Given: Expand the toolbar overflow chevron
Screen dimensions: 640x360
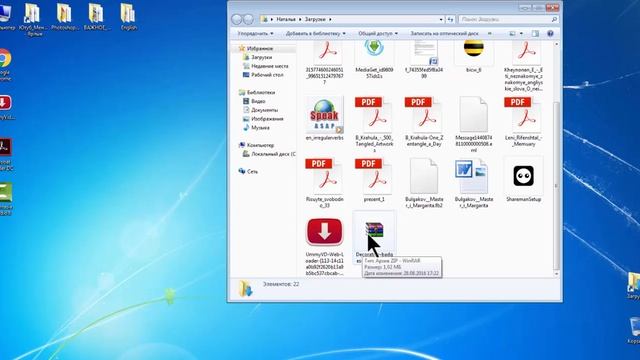Looking at the screenshot, I should (489, 33).
